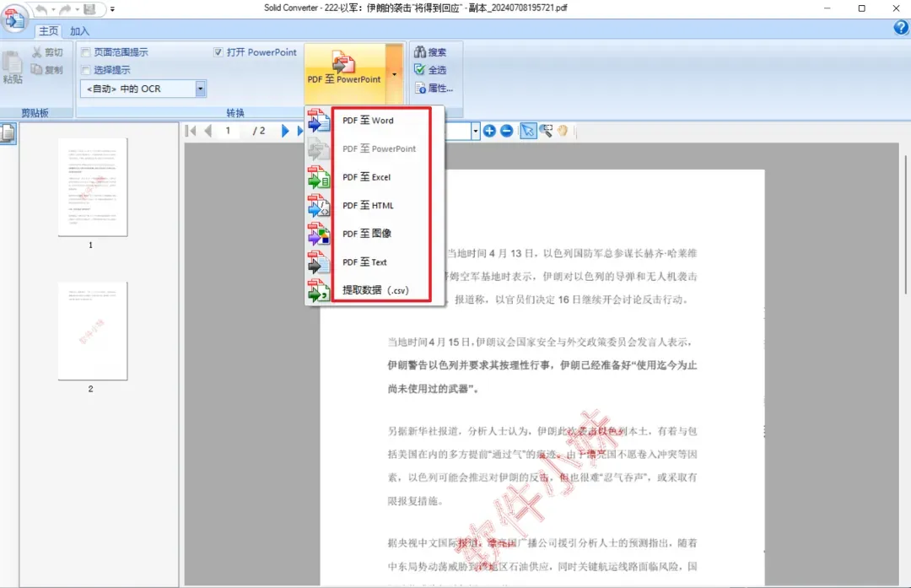
Task: Click the 复制 copy button
Action: click(47, 70)
